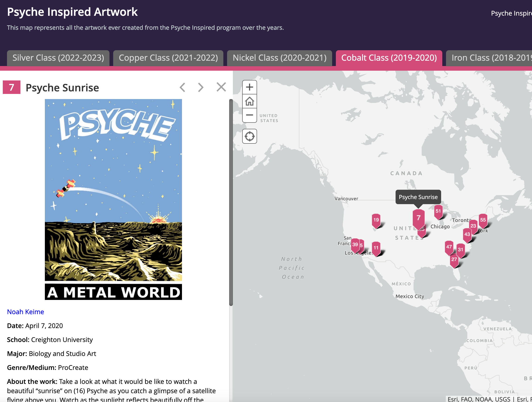Screen dimensions: 532x402
Task: Open the Noah Keime artist link
Action: point(26,312)
